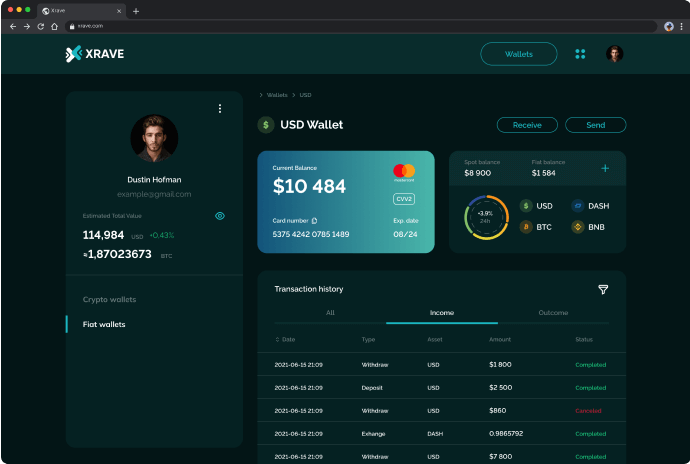The height and width of the screenshot is (464, 690).
Task: Click the 114,984 USD total value
Action: (103, 235)
